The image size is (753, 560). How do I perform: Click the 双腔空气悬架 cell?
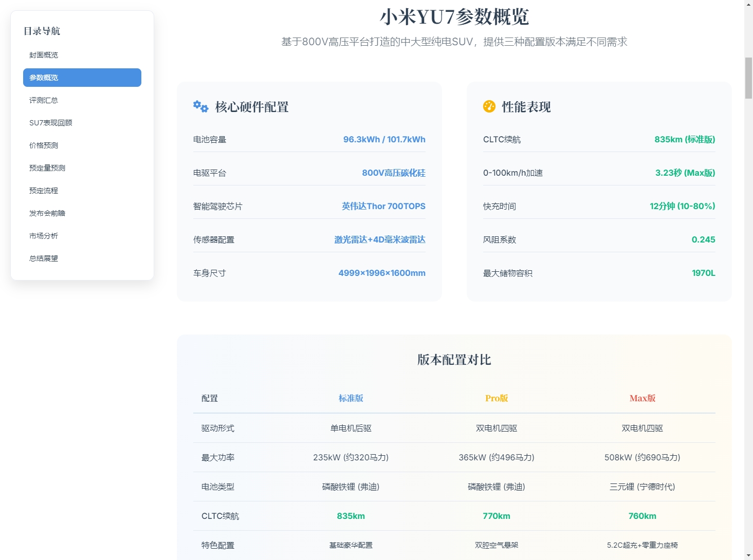pyautogui.click(x=497, y=545)
